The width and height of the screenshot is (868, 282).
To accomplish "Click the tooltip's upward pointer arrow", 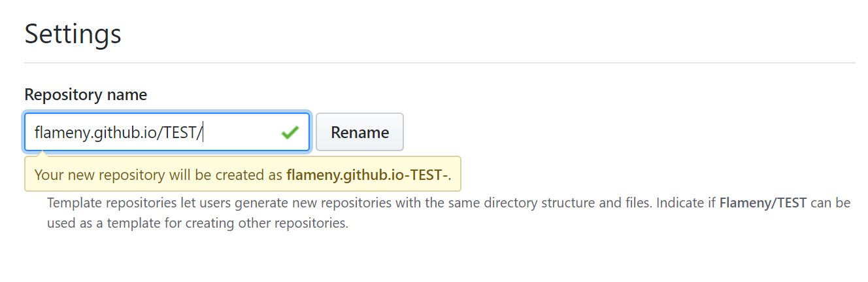I will [44, 154].
